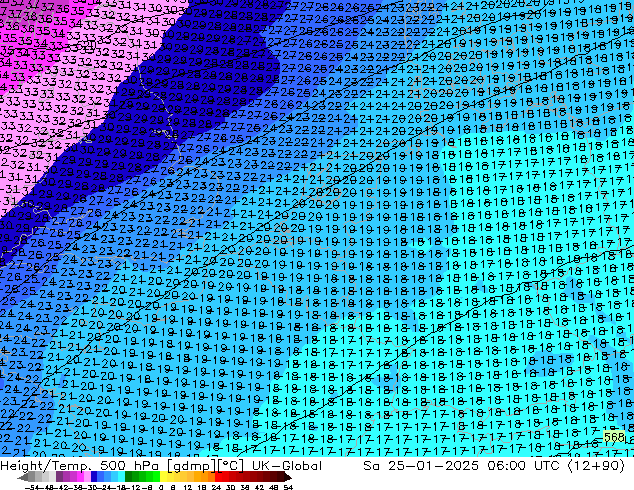Click the Sa 25-01-2025 date text

[x=423, y=466]
